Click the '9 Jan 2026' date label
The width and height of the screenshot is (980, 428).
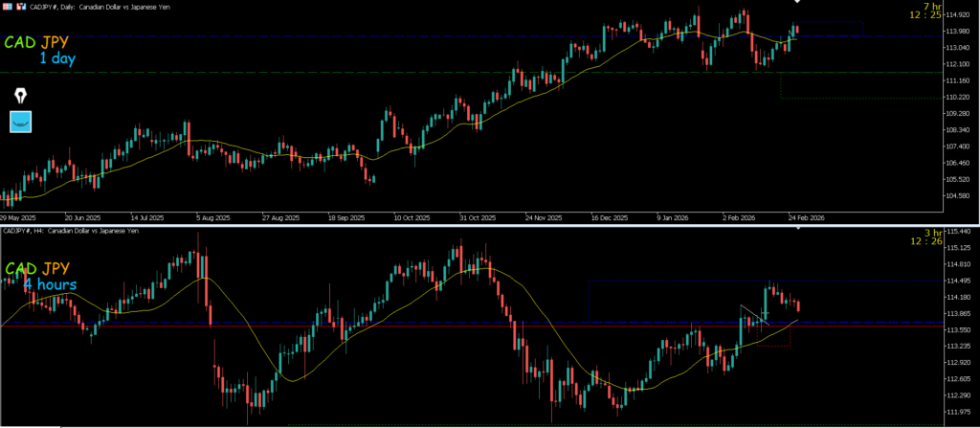(x=673, y=218)
